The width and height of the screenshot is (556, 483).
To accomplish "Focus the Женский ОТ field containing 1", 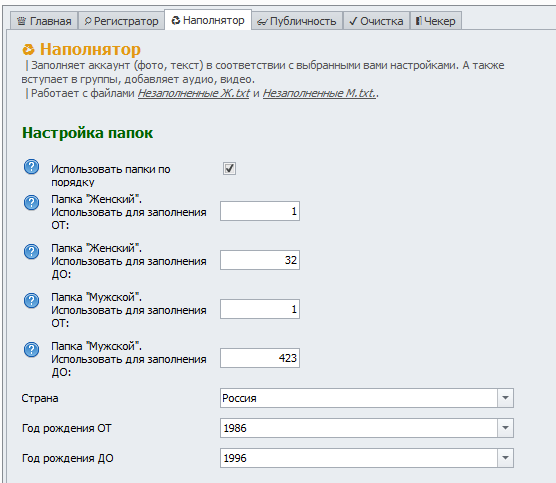I will pos(260,211).
